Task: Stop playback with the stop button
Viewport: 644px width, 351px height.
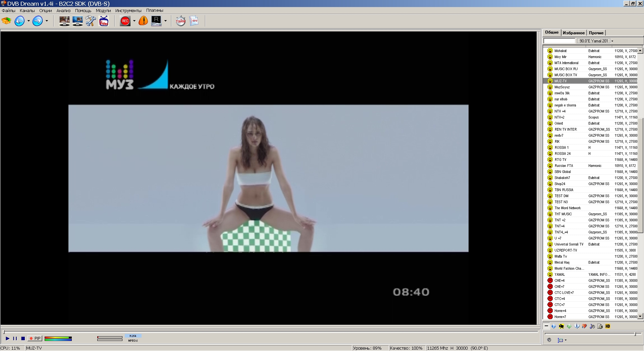Action: tap(23, 338)
